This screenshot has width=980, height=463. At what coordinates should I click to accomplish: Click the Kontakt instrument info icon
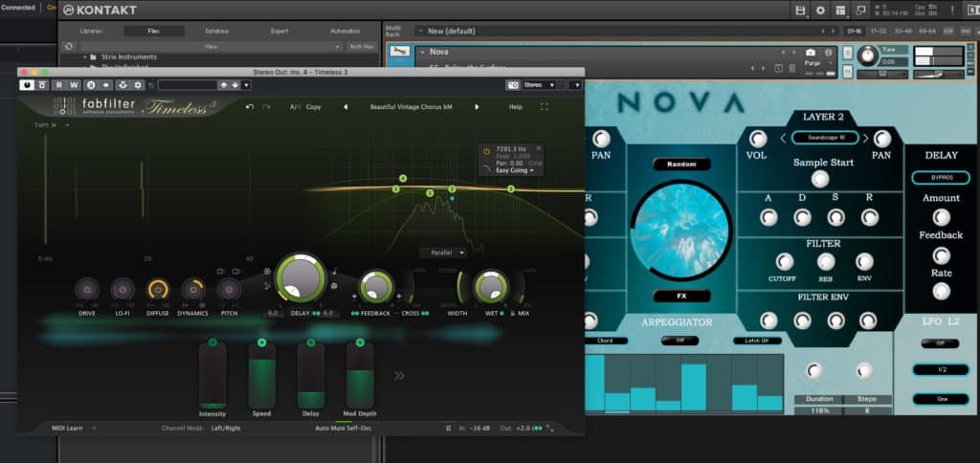point(829,53)
